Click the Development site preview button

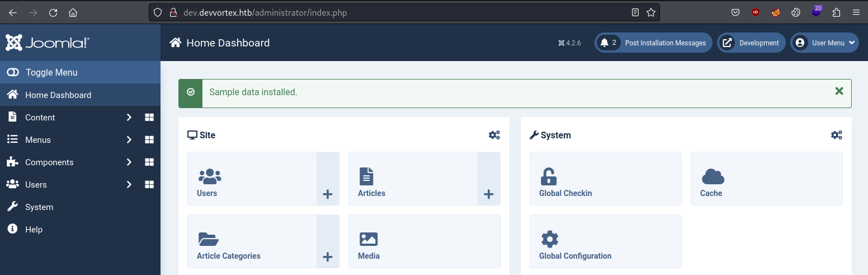click(751, 43)
